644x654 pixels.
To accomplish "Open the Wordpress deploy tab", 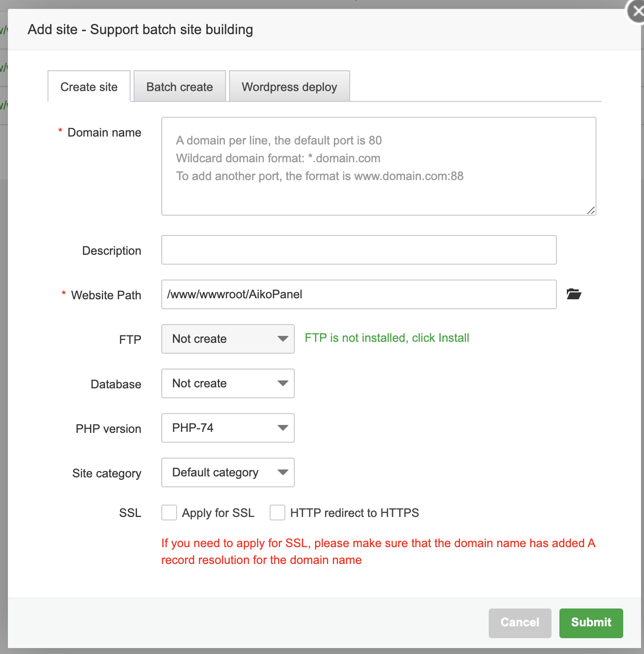I will [289, 87].
